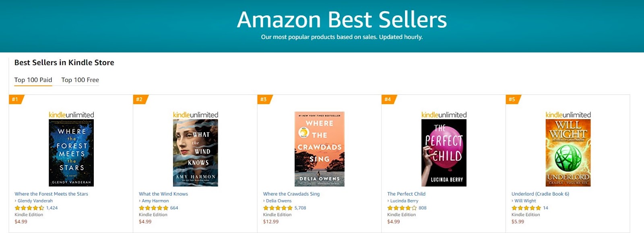The image size is (644, 233).
Task: Click the 5,708 reviews count link
Action: click(300, 208)
